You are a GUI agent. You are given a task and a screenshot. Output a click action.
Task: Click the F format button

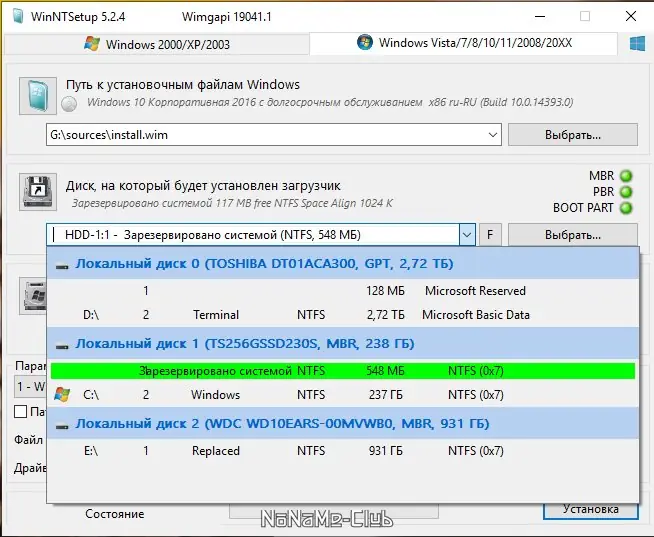point(490,235)
